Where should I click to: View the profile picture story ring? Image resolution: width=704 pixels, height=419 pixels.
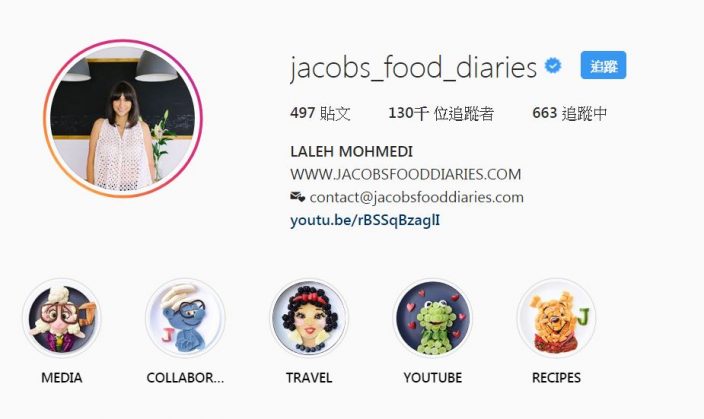coord(123,119)
